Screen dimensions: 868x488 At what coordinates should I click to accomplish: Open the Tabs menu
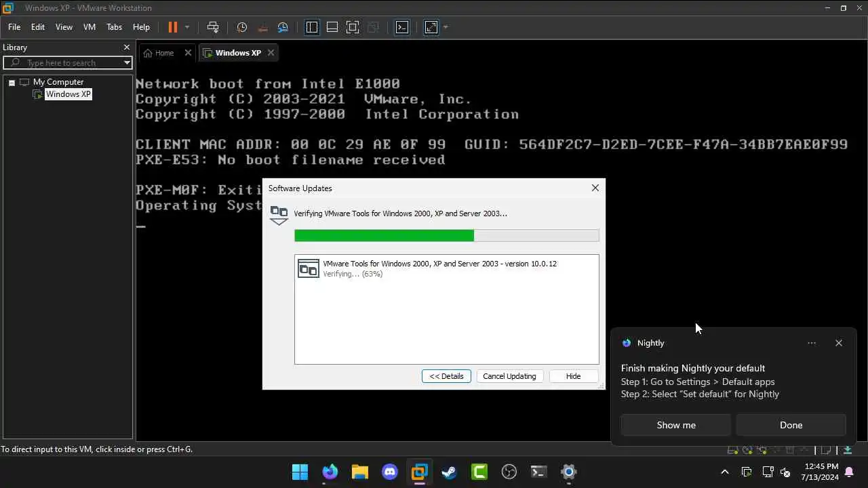pyautogui.click(x=114, y=27)
